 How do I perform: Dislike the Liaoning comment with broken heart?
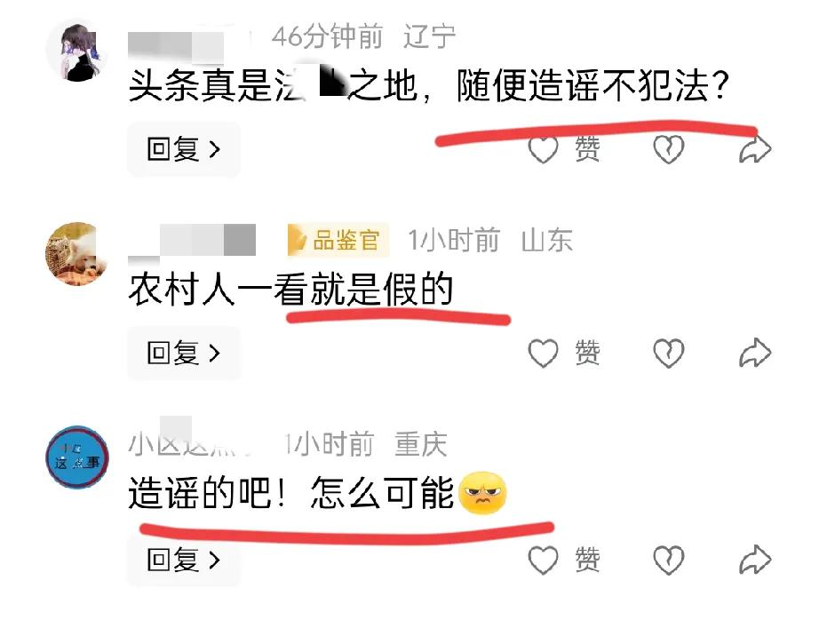coord(669,150)
